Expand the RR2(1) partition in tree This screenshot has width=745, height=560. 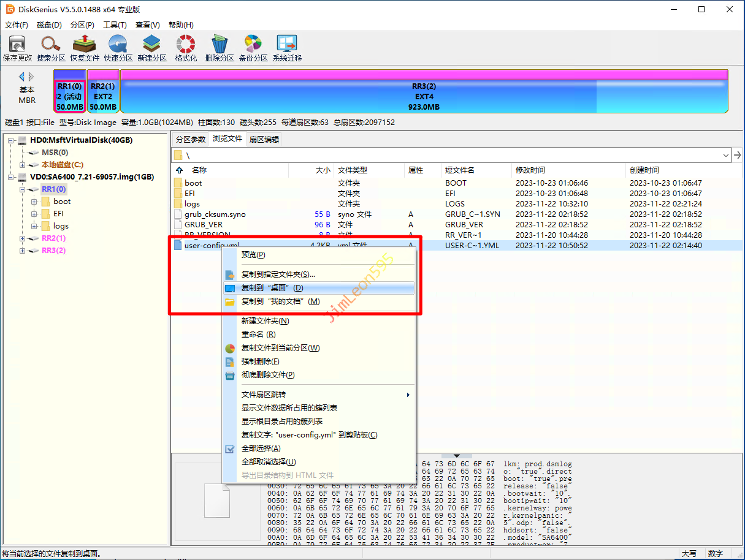tap(23, 238)
